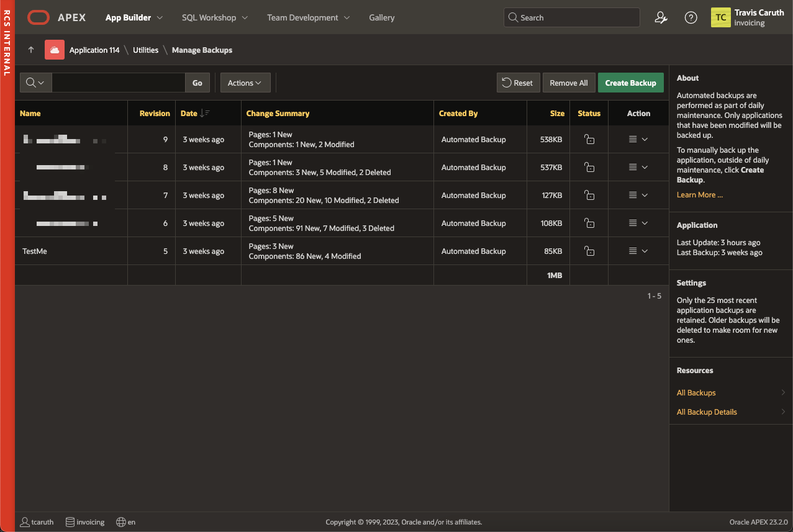Image resolution: width=793 pixels, height=532 pixels.
Task: Open the SQL Workshop menu
Action: [x=215, y=18]
